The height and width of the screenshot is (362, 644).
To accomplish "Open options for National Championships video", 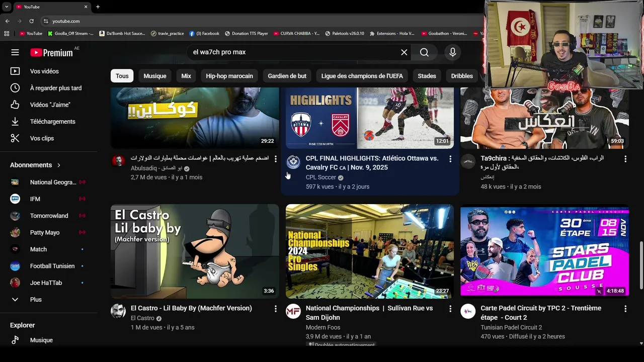I will tap(450, 309).
